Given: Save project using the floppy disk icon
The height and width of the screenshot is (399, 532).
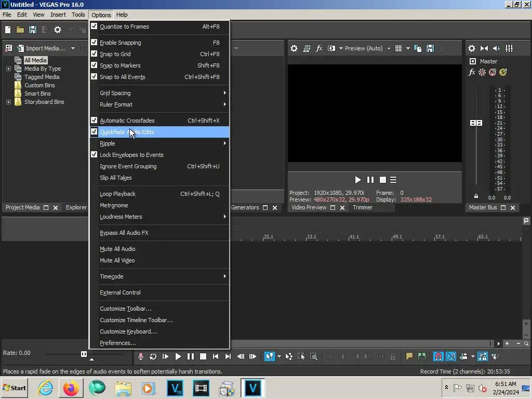Looking at the screenshot, I should pyautogui.click(x=33, y=30).
